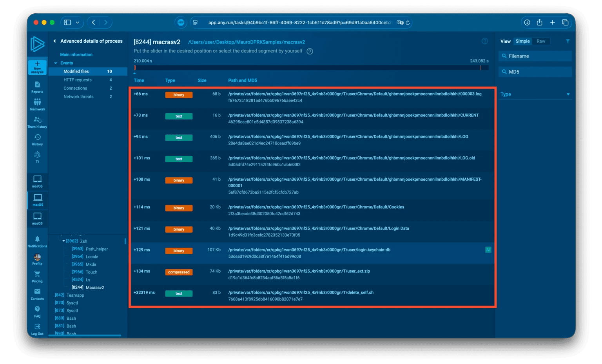This screenshot has width=602, height=364.
Task: Open the Network threats events tab
Action: (78, 97)
